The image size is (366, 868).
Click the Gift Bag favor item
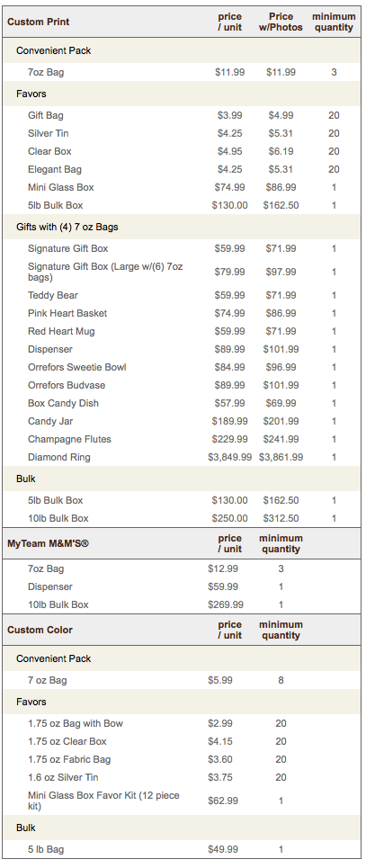45,115
